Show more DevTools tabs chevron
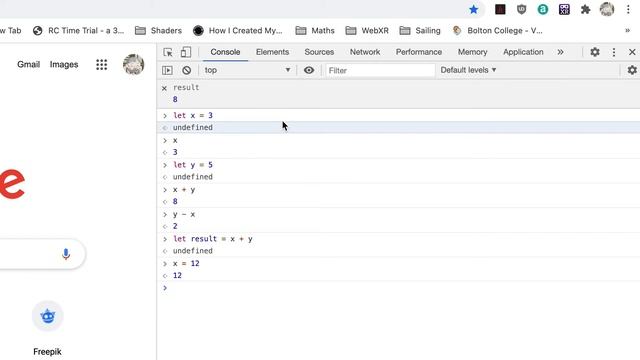 (560, 52)
